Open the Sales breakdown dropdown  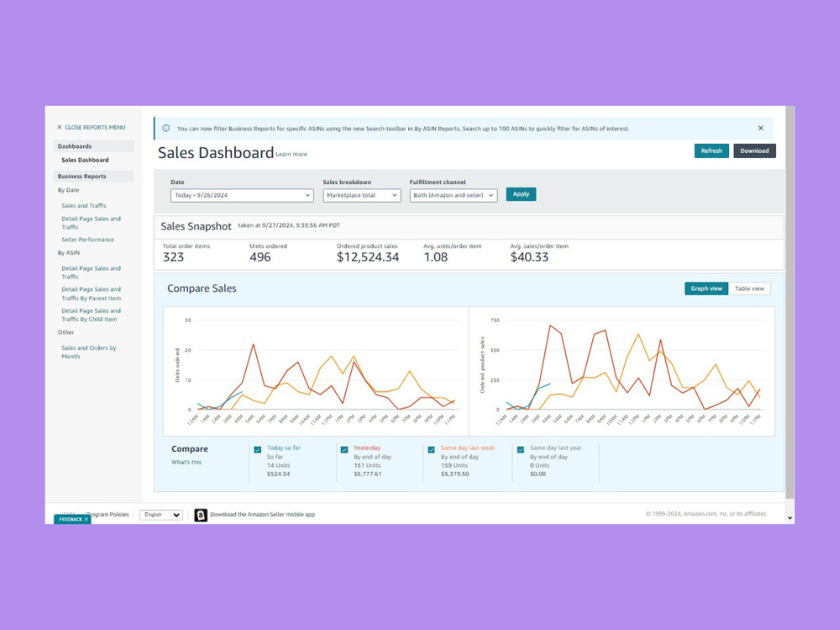[361, 196]
